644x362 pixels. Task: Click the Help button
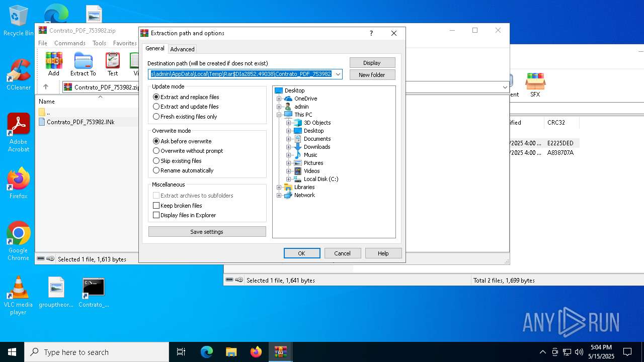[x=383, y=253]
